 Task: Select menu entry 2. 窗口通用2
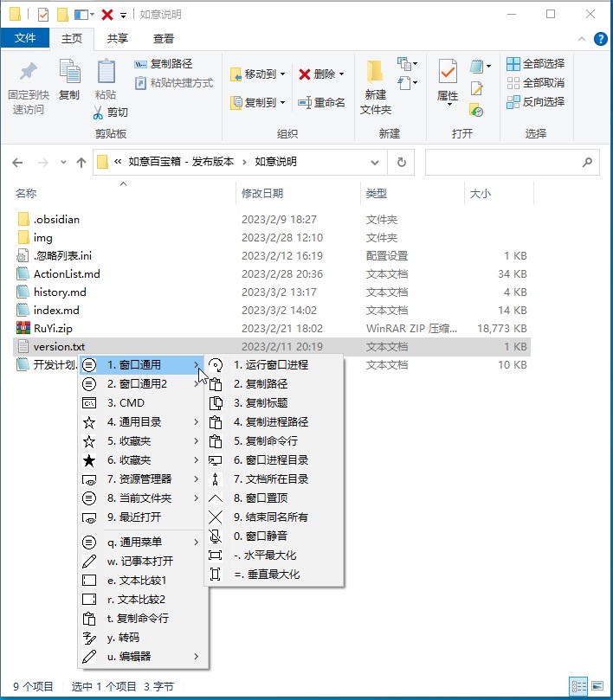[143, 384]
